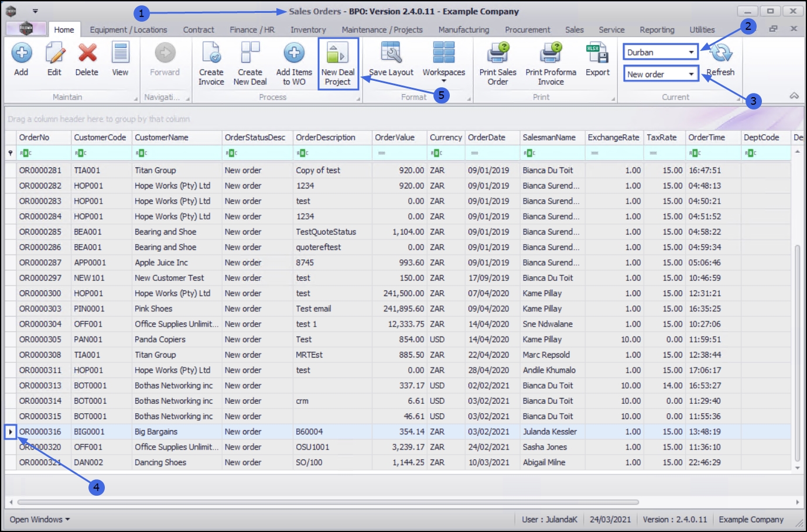807x532 pixels.
Task: Click the filter operator icon under CustomerCode
Action: point(80,153)
